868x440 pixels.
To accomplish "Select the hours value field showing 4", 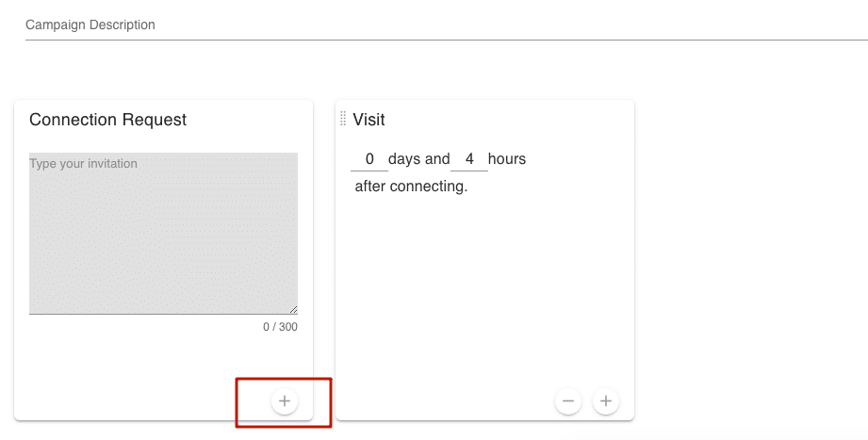I will (x=469, y=159).
